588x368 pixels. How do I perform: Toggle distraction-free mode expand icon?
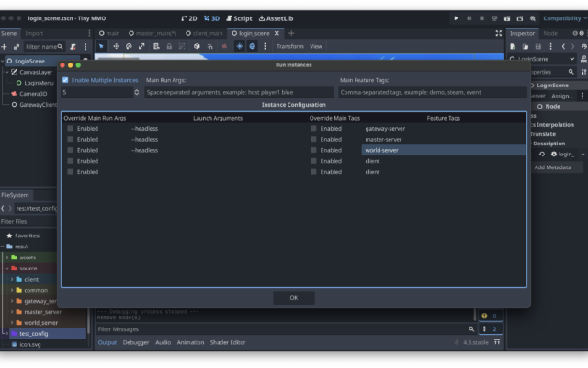(498, 33)
